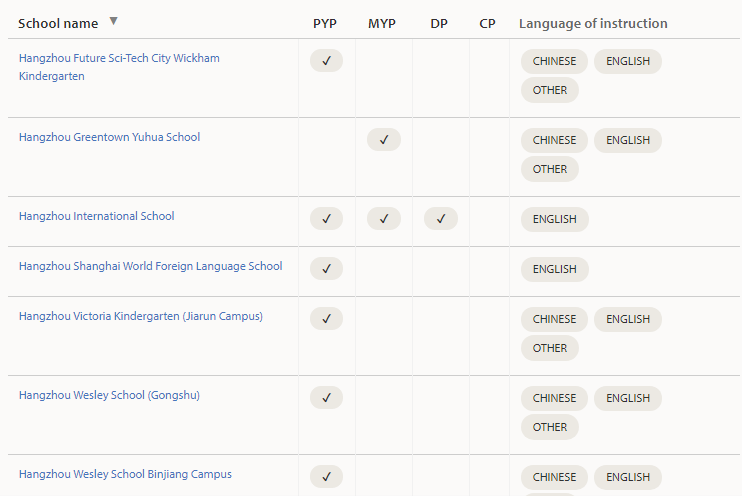Click PYP checkmark for Victoria Kindergarten
Viewport: 742px width, 496px height.
(327, 319)
